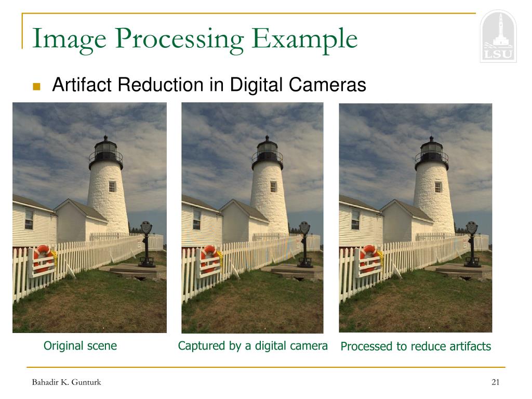Click the "Artifact Reduction in Digital Cameras" bullet text

point(209,85)
